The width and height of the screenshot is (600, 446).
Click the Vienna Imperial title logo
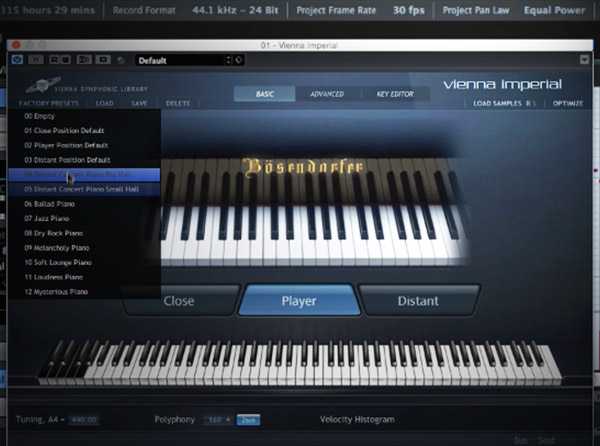[x=502, y=84]
